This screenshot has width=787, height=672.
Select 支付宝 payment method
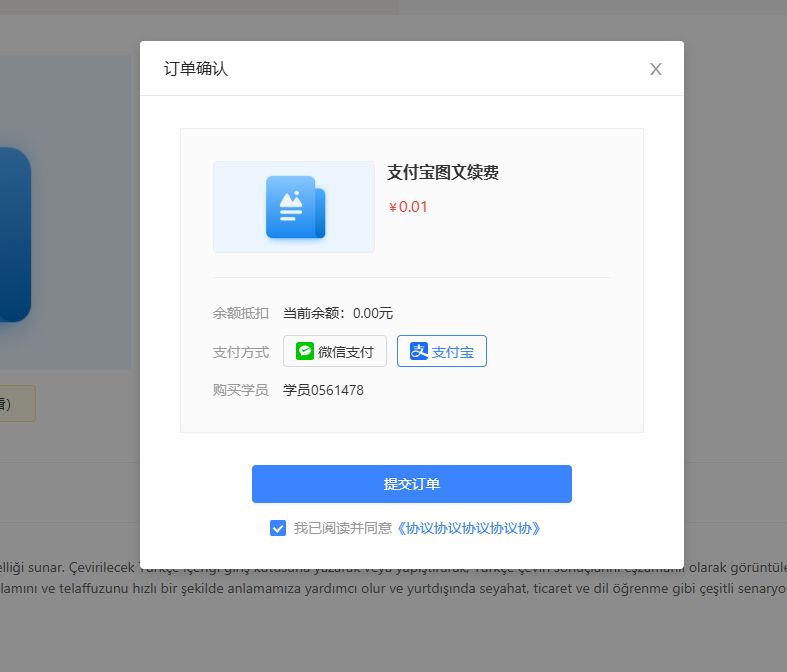pyautogui.click(x=442, y=351)
